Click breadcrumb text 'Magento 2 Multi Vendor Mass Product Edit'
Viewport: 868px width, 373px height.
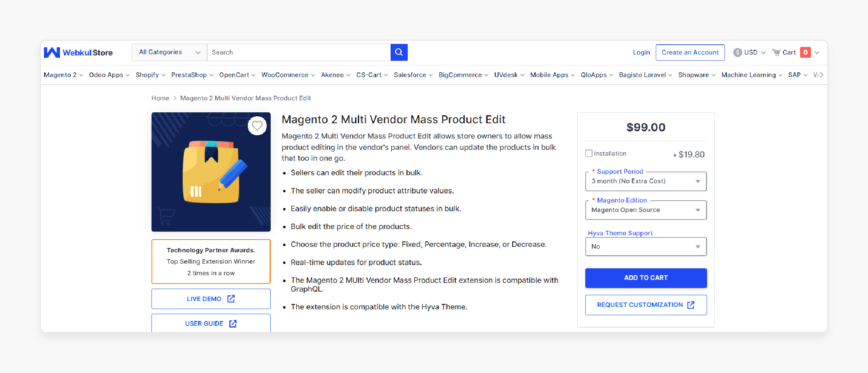point(246,98)
